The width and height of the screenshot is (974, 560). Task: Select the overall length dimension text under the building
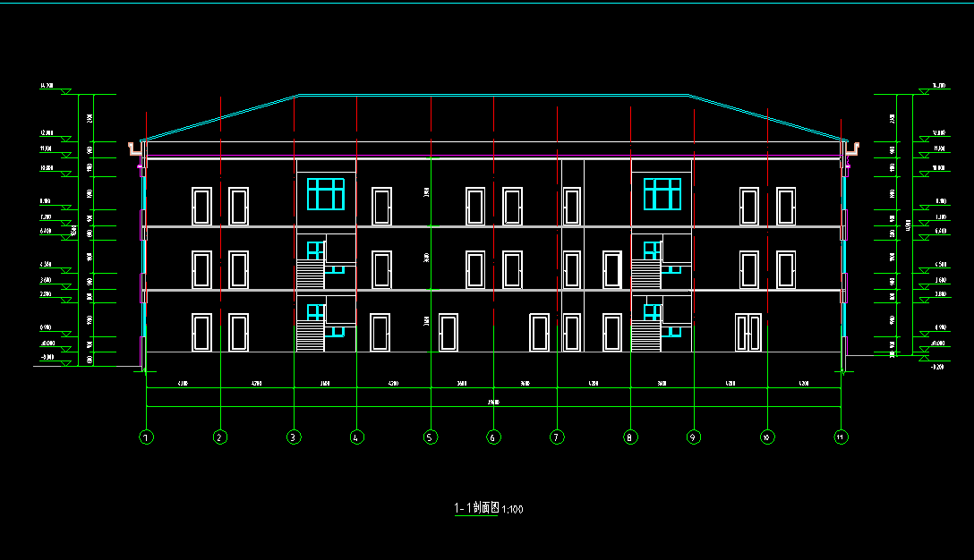tap(493, 403)
